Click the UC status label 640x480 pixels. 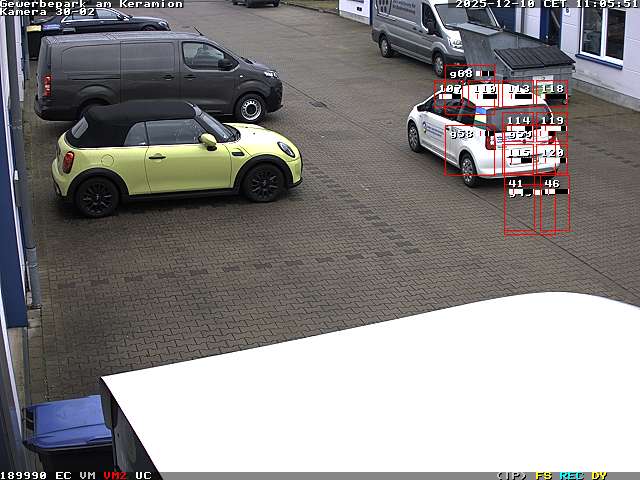143,475
